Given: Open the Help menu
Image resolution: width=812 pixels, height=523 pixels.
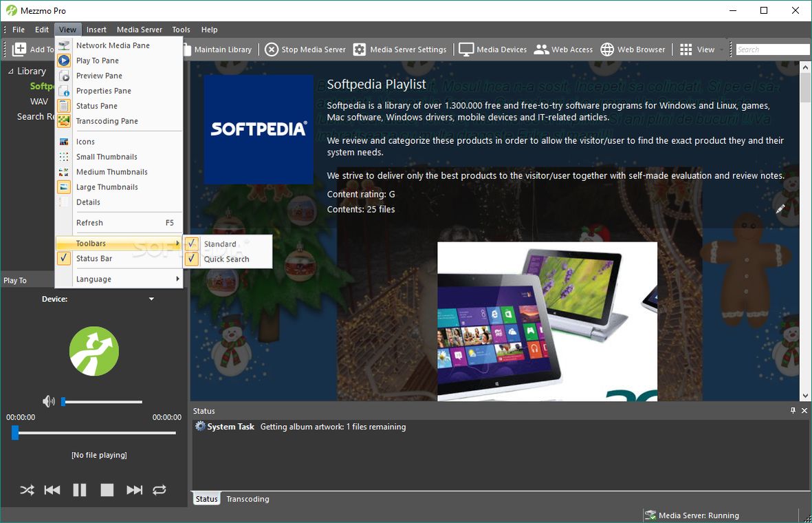Looking at the screenshot, I should coord(209,30).
